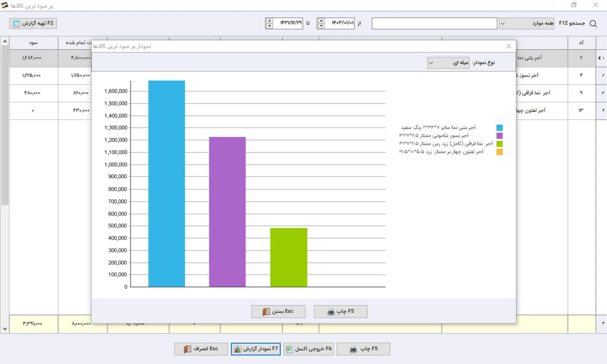607x364 pixels.
Task: Increase the از start date stepper
Action: (x=322, y=21)
